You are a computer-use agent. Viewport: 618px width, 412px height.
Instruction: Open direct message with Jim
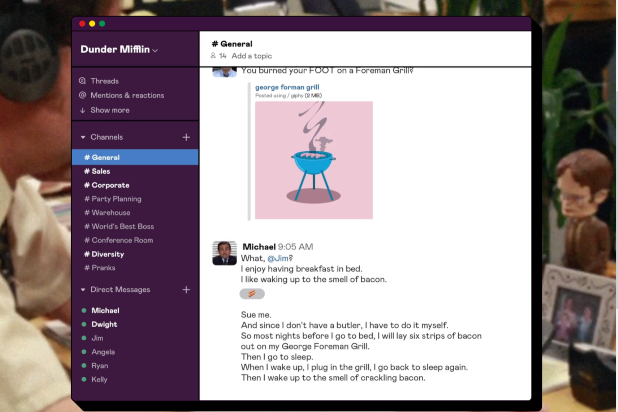point(97,338)
